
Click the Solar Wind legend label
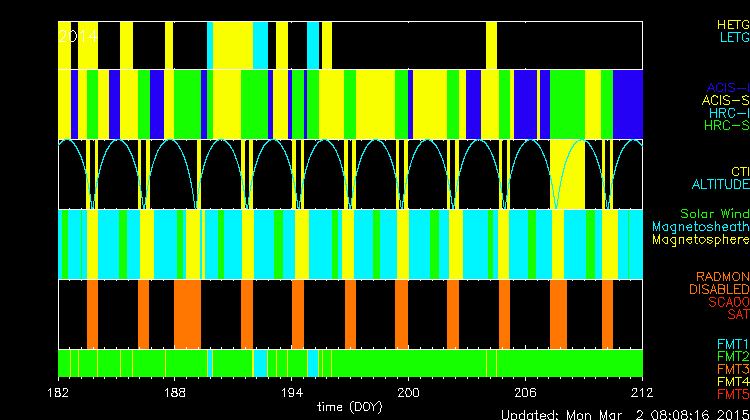(x=714, y=214)
